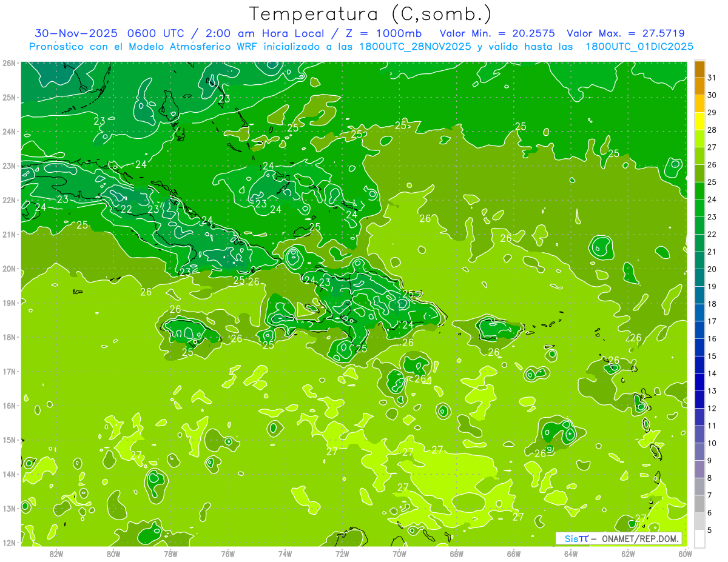Click the 15N latitude axis label

click(8, 440)
